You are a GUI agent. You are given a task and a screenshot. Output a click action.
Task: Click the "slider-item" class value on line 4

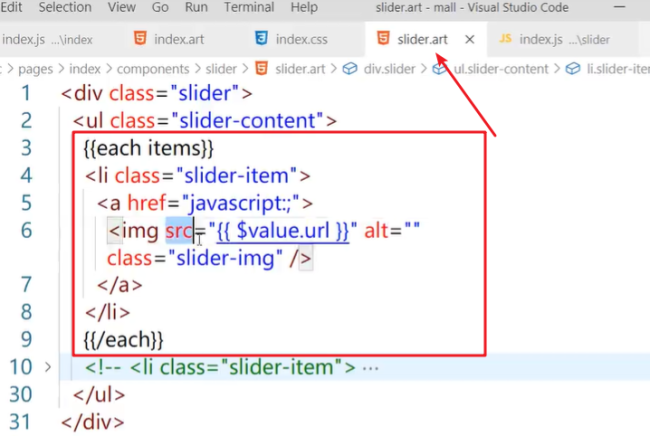pos(237,176)
